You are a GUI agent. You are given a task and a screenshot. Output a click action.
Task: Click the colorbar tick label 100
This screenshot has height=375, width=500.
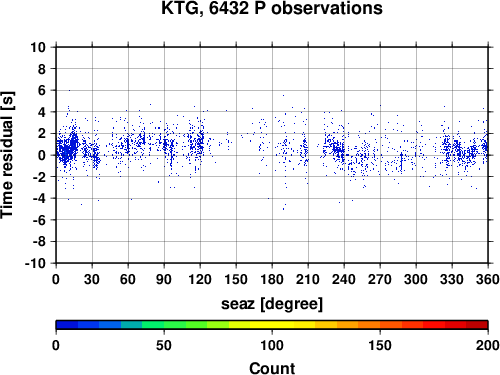tap(272, 345)
